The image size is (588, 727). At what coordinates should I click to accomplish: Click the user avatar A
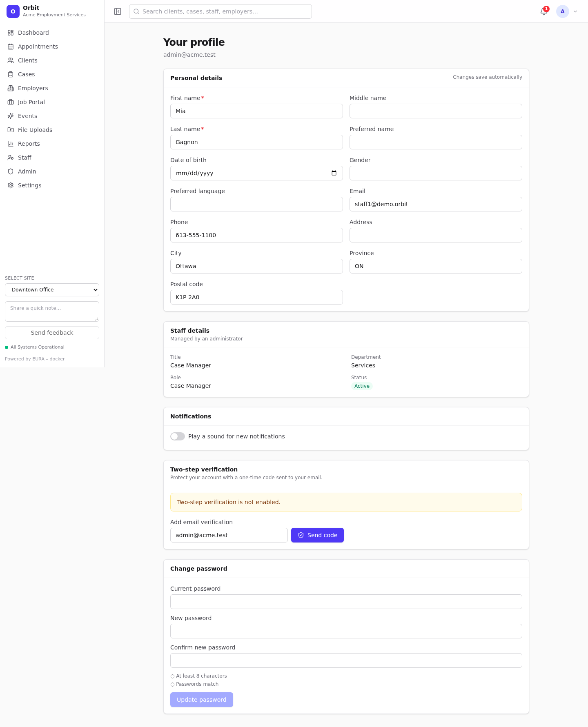click(x=563, y=11)
